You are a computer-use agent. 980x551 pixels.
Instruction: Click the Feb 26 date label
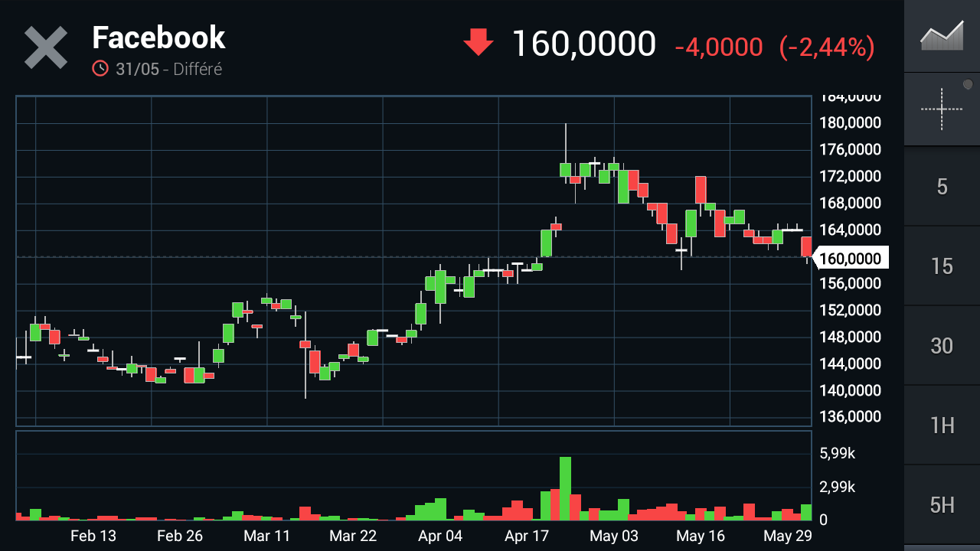[x=180, y=536]
